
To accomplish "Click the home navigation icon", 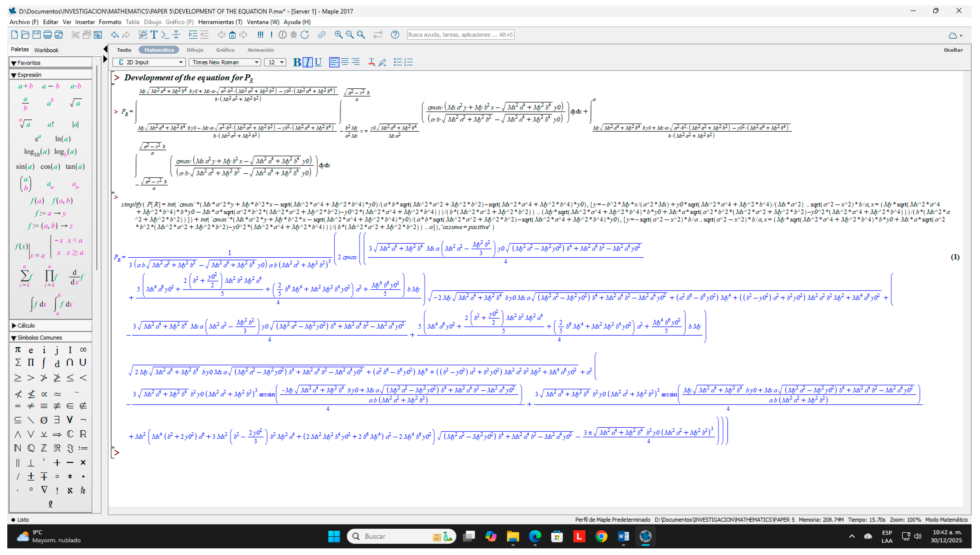I will [x=232, y=35].
